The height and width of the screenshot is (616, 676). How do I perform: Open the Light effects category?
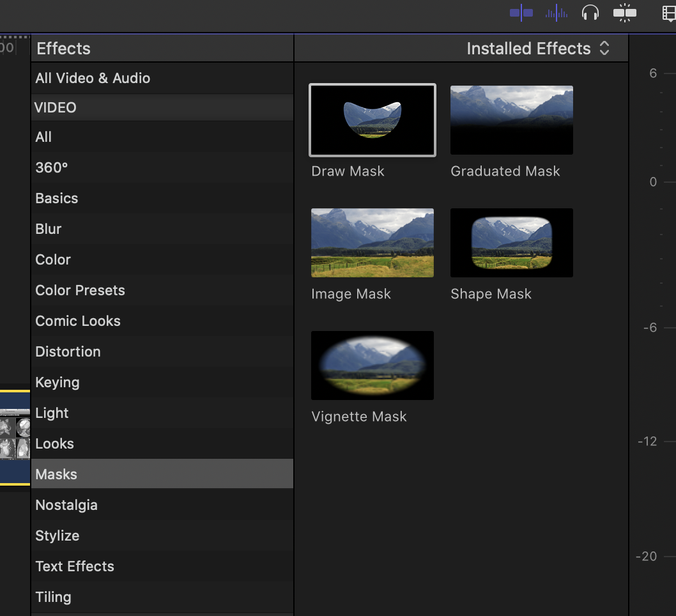pyautogui.click(x=162, y=413)
